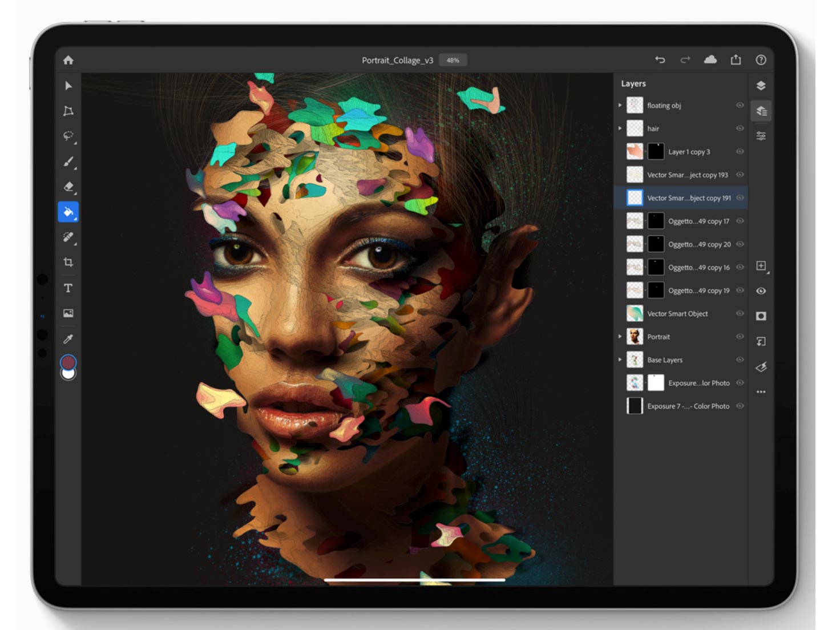Hide the Vector Smart Object layer
The image size is (840, 630).
(x=740, y=313)
